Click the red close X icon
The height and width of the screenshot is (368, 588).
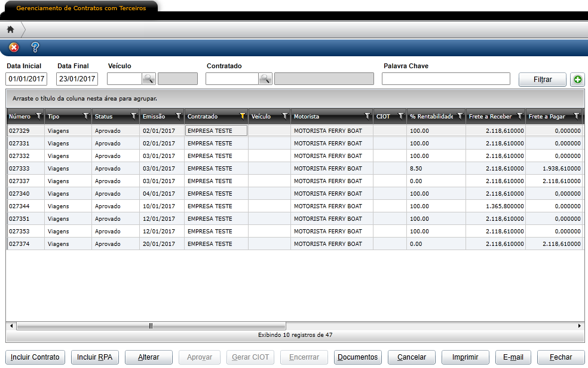point(14,47)
